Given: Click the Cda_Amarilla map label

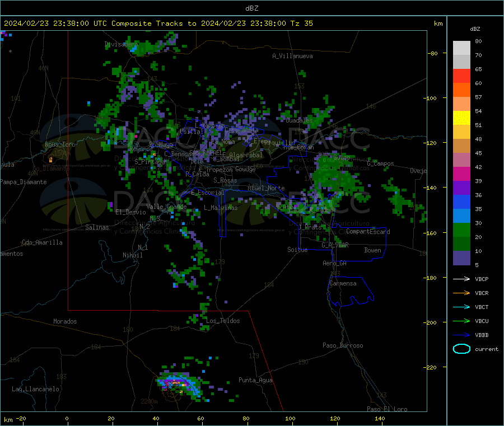Looking at the screenshot, I should [x=42, y=242].
